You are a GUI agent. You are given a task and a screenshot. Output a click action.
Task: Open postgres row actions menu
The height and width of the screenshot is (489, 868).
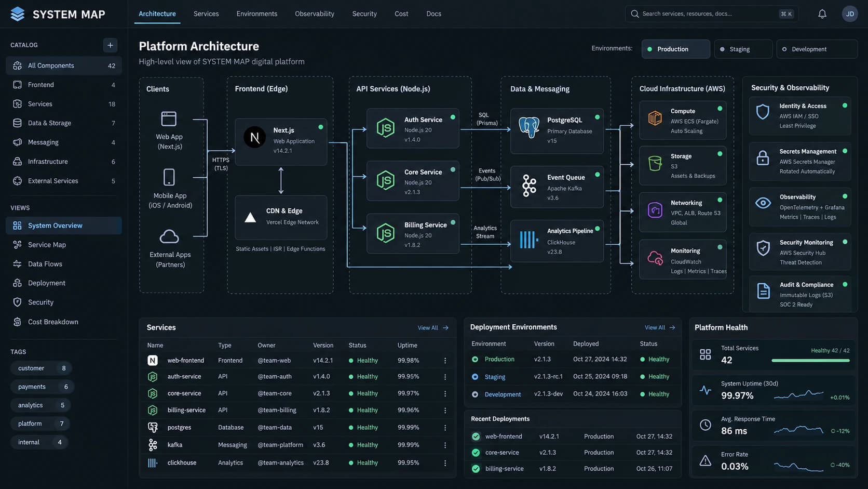pyautogui.click(x=445, y=428)
